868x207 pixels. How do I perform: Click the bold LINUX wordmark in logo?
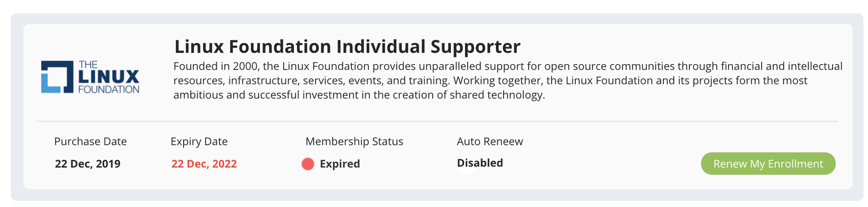coord(109,77)
